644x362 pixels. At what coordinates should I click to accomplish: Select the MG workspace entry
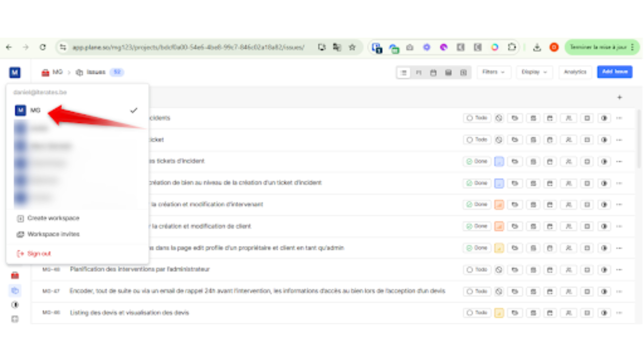tap(35, 110)
